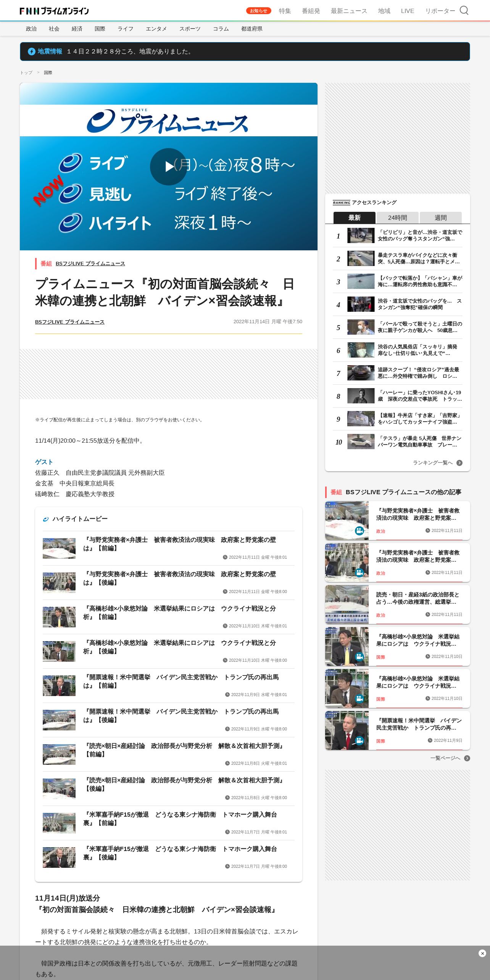Open thumbnail for 高橋杉雄×小泉悠対論【後編】
Viewport: 490px width, 980px height.
click(59, 651)
